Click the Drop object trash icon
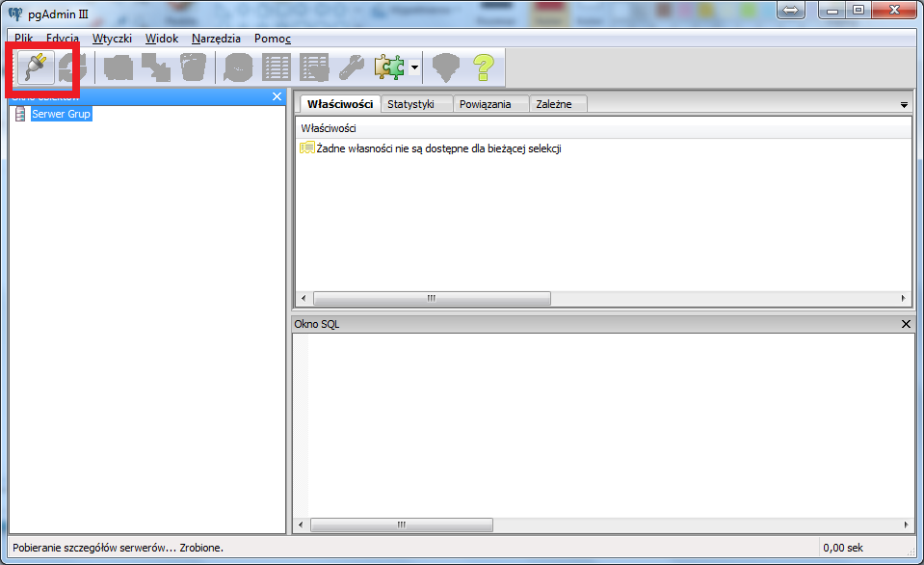 click(194, 67)
